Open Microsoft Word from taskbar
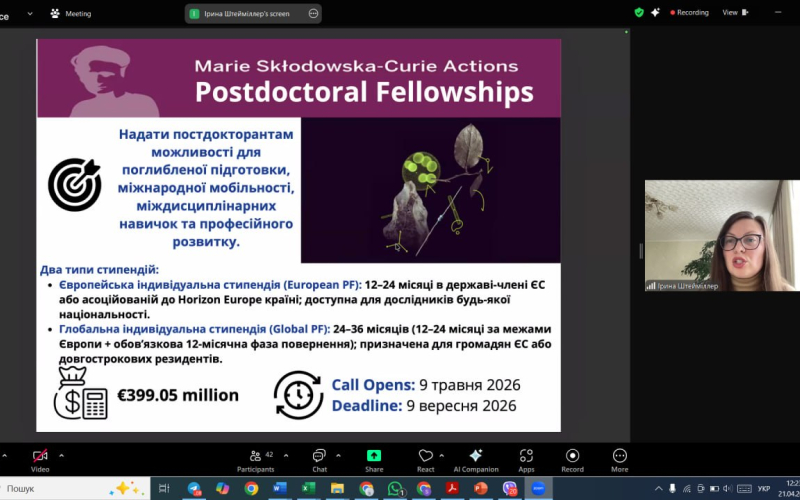Screen dimensions: 800x500 [x=280, y=489]
